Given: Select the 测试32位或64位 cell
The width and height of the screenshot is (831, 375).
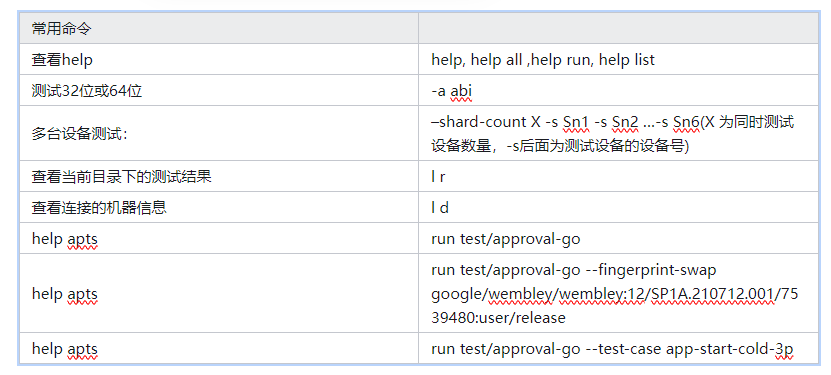Looking at the screenshot, I should tap(218, 91).
